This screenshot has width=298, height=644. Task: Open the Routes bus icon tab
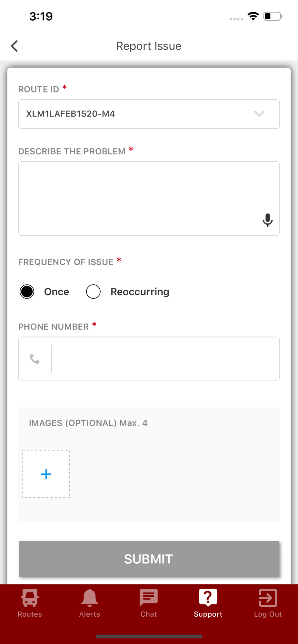point(30,598)
